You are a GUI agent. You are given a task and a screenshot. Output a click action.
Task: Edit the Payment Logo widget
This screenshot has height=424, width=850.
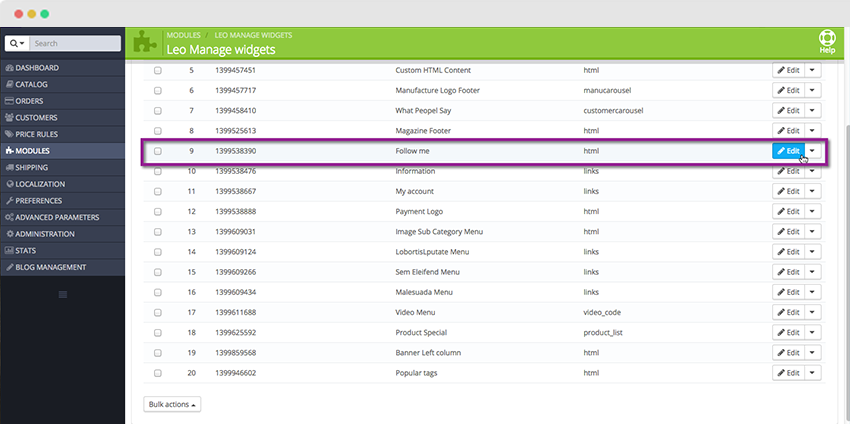(788, 211)
